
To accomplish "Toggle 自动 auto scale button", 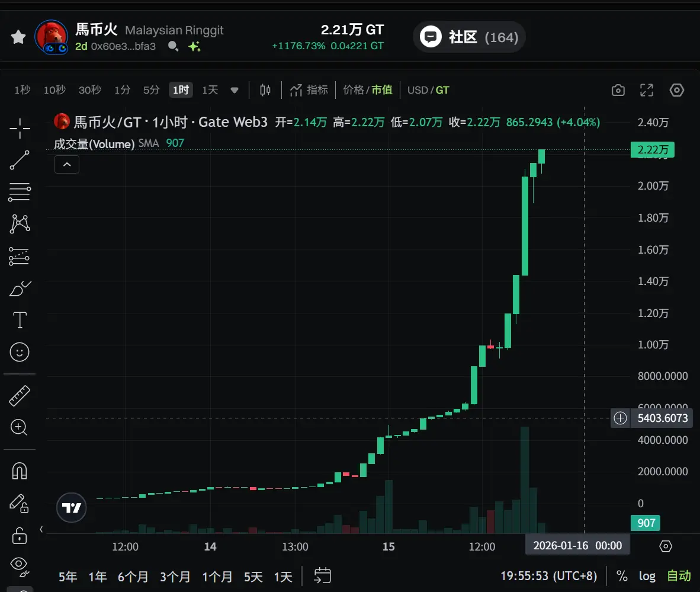I will click(x=679, y=576).
